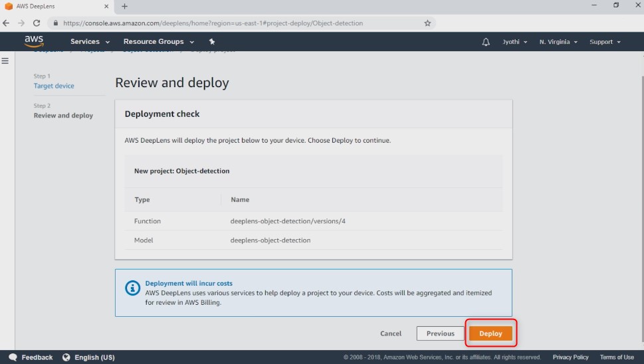Click the 'Model' type cell
This screenshot has width=644, height=364.
click(144, 240)
